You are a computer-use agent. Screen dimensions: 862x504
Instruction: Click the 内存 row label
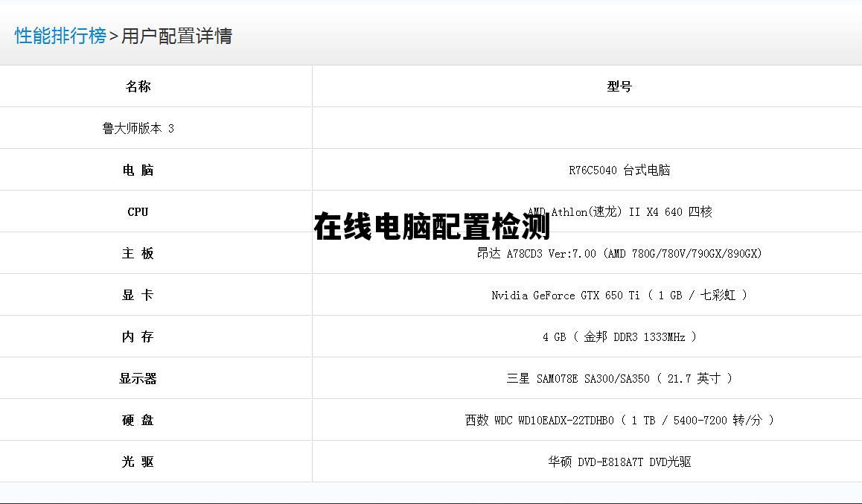(138, 337)
